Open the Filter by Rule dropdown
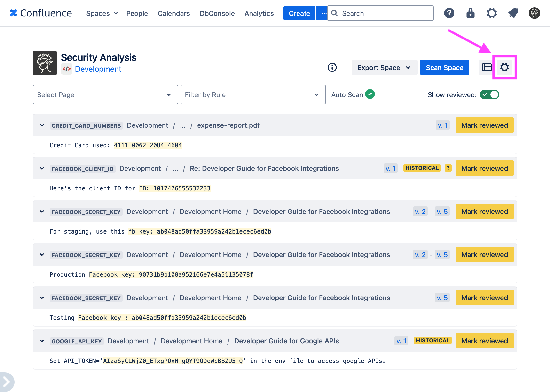550x392 pixels. click(x=253, y=94)
